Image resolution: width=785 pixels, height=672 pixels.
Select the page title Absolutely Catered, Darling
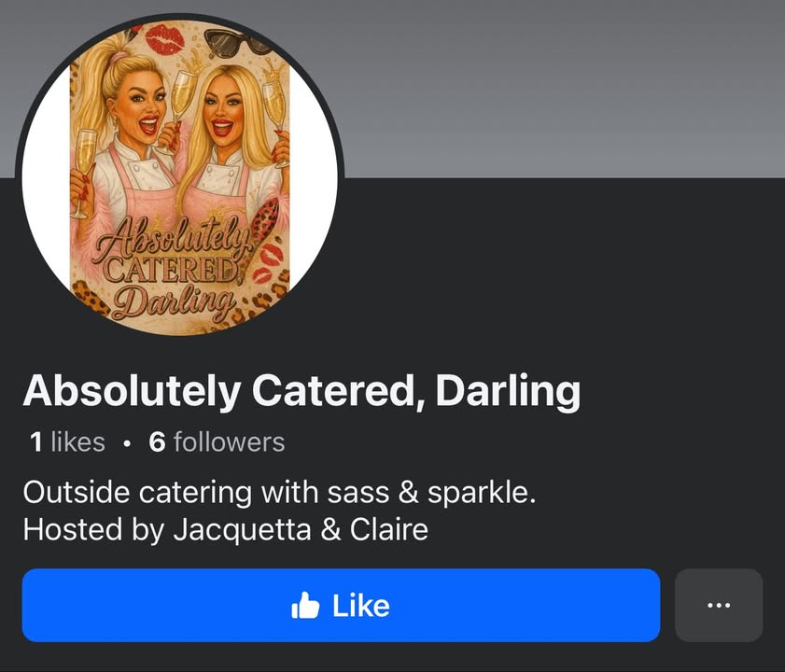point(301,390)
